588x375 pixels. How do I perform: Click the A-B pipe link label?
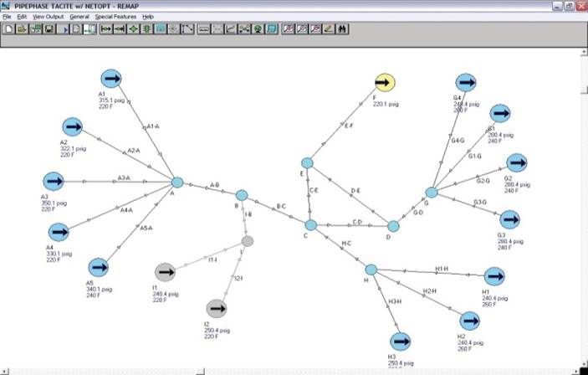pos(214,185)
